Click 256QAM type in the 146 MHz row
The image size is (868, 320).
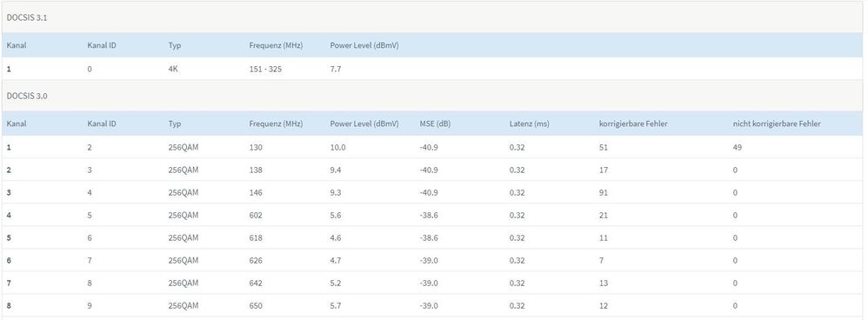(x=184, y=193)
